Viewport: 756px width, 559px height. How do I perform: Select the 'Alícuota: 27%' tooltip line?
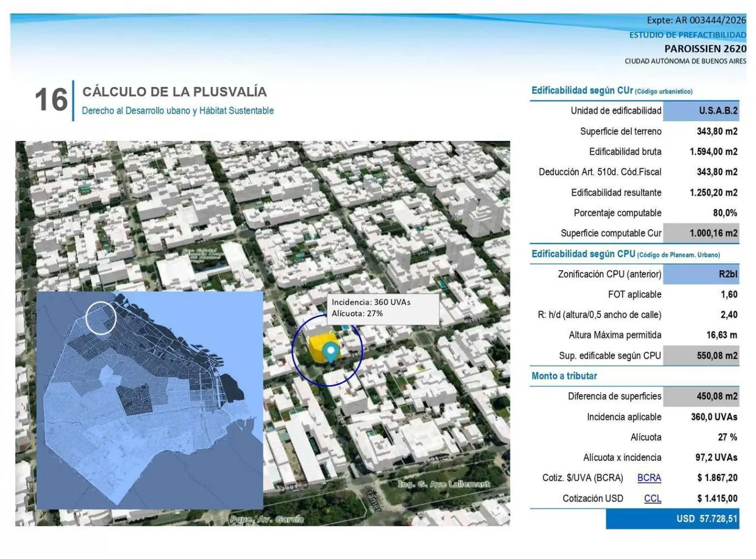click(357, 314)
